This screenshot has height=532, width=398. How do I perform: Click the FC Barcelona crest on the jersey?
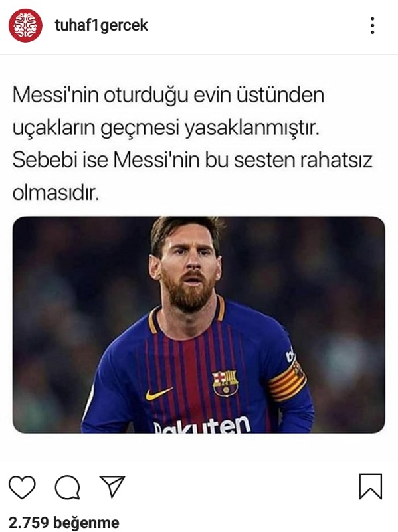click(x=225, y=383)
